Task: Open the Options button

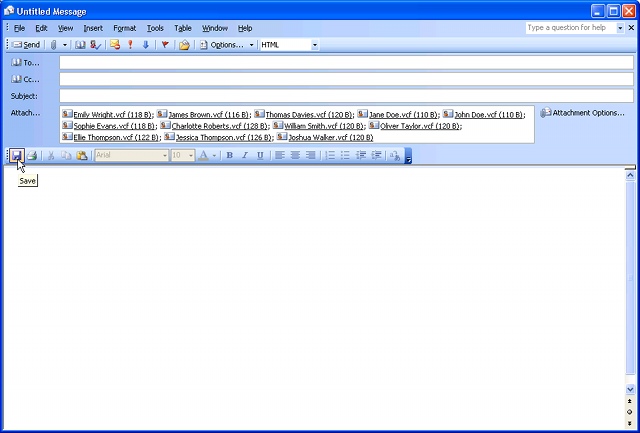Action: (x=222, y=45)
